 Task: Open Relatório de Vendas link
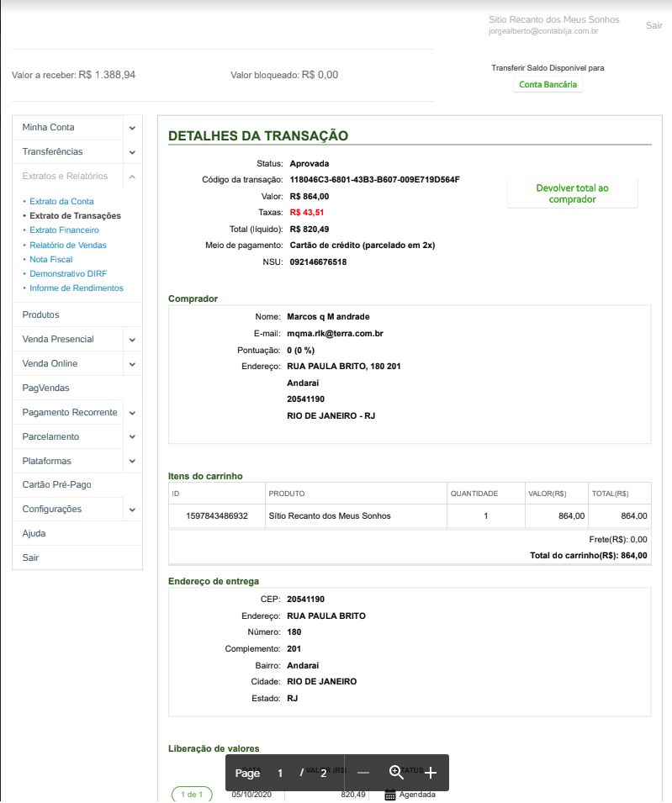pyautogui.click(x=68, y=245)
